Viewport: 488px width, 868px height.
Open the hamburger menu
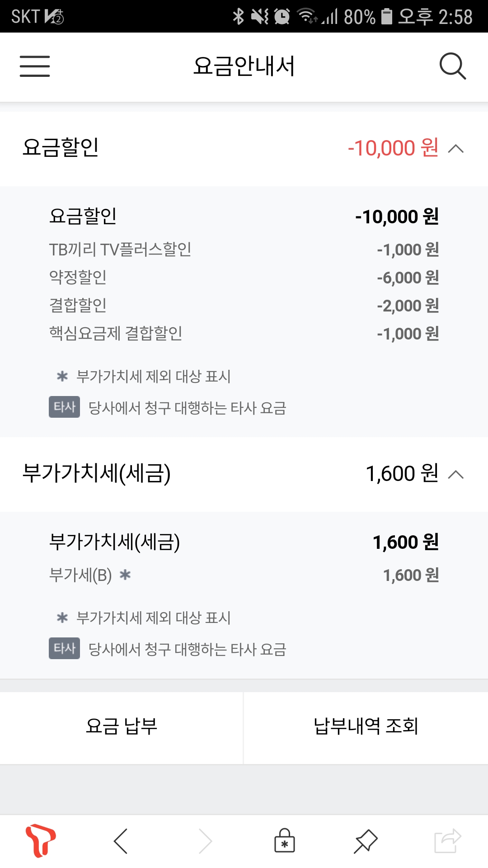pyautogui.click(x=35, y=66)
